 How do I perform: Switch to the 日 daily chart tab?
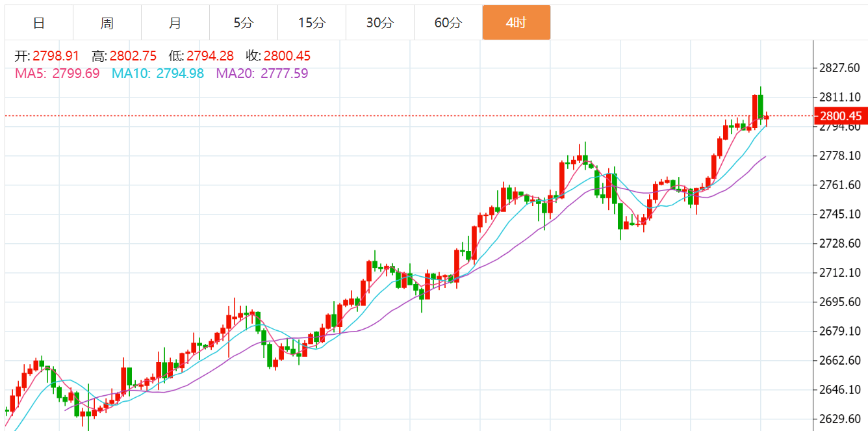click(39, 23)
